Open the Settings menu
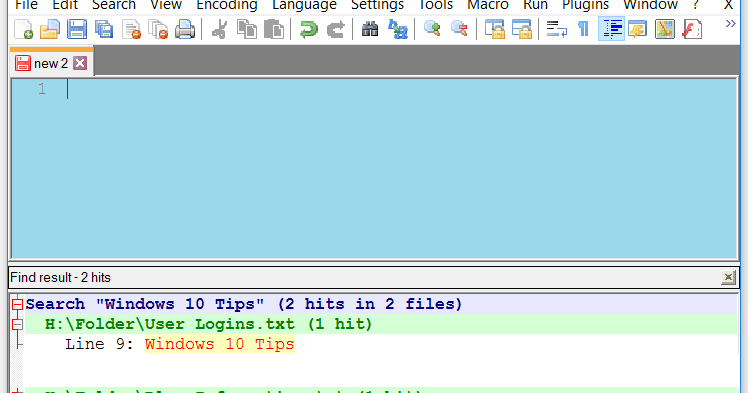This screenshot has height=393, width=748. [x=377, y=5]
